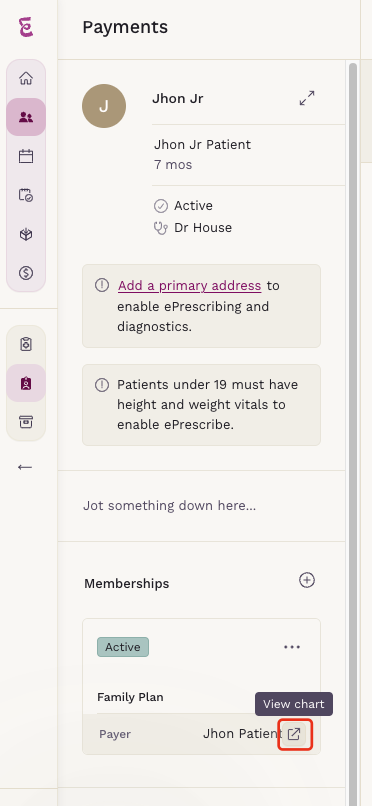Open the box inventory icon

[26, 234]
